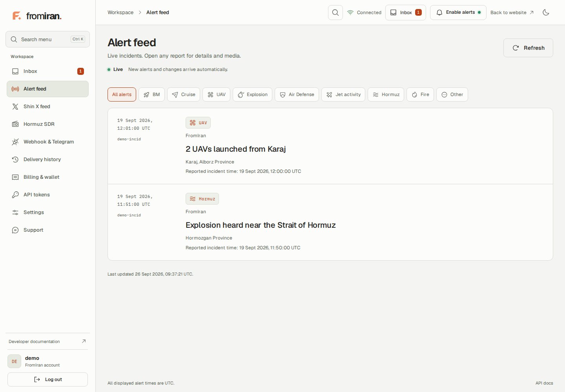Open the '2 UAVs launched from Karaj' report
The height and width of the screenshot is (392, 565).
point(235,149)
